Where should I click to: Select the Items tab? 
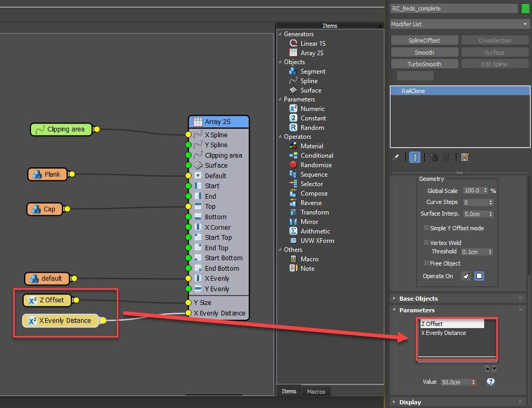point(289,391)
